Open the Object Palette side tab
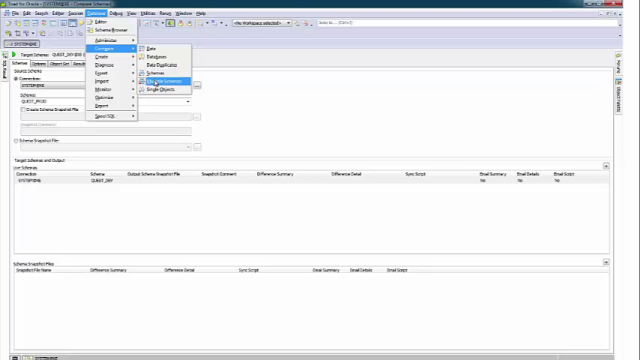 (618, 96)
